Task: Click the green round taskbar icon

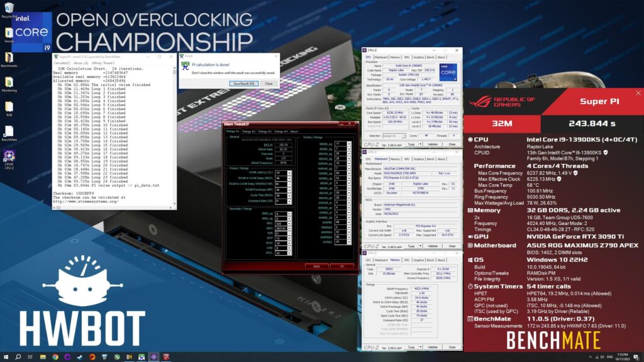Action: pos(117,357)
